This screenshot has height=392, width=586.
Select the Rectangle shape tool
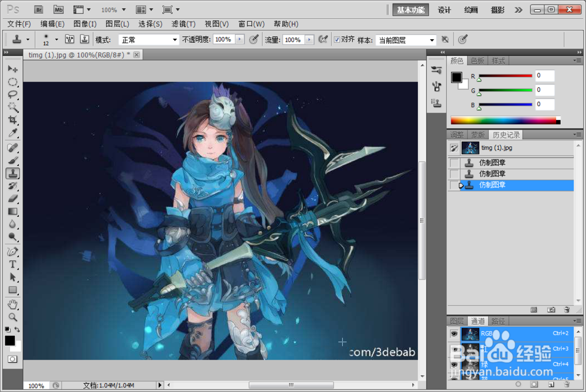click(x=13, y=289)
